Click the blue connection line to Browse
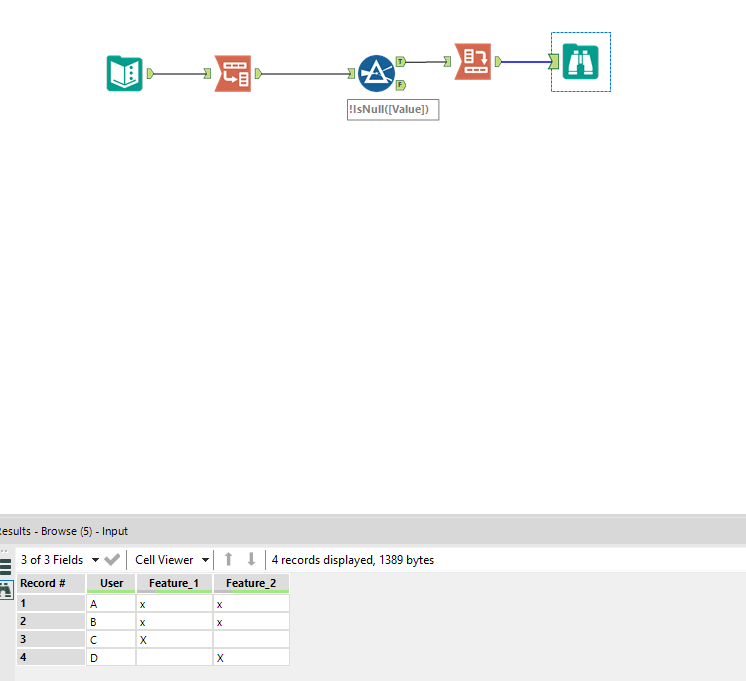 [525, 62]
